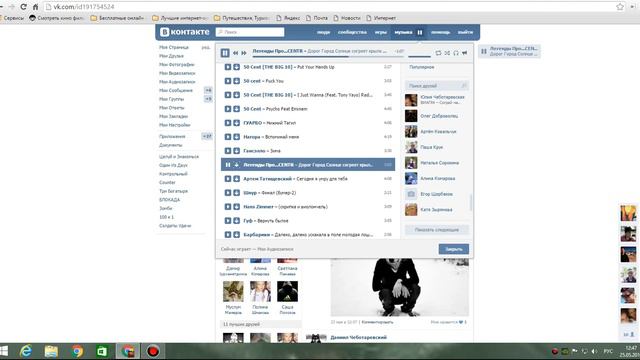Download the Гамсоло Зима track
The width and height of the screenshot is (640, 360).
pos(236,151)
